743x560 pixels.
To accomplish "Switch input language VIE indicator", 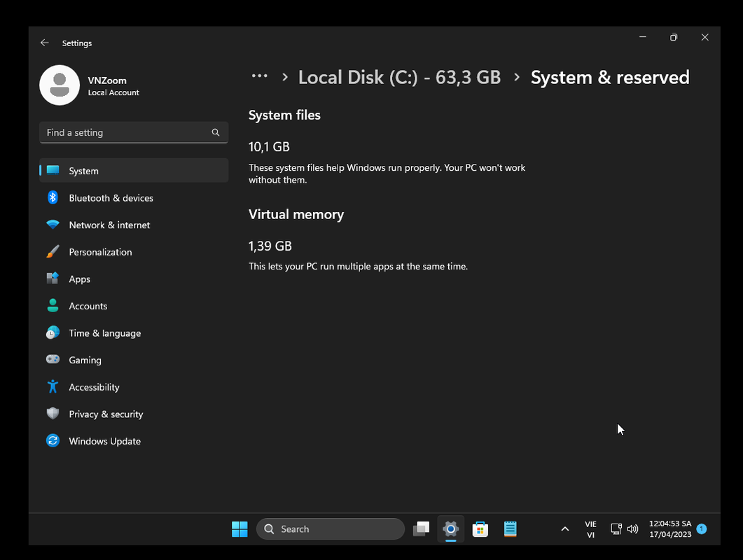I will (x=590, y=529).
